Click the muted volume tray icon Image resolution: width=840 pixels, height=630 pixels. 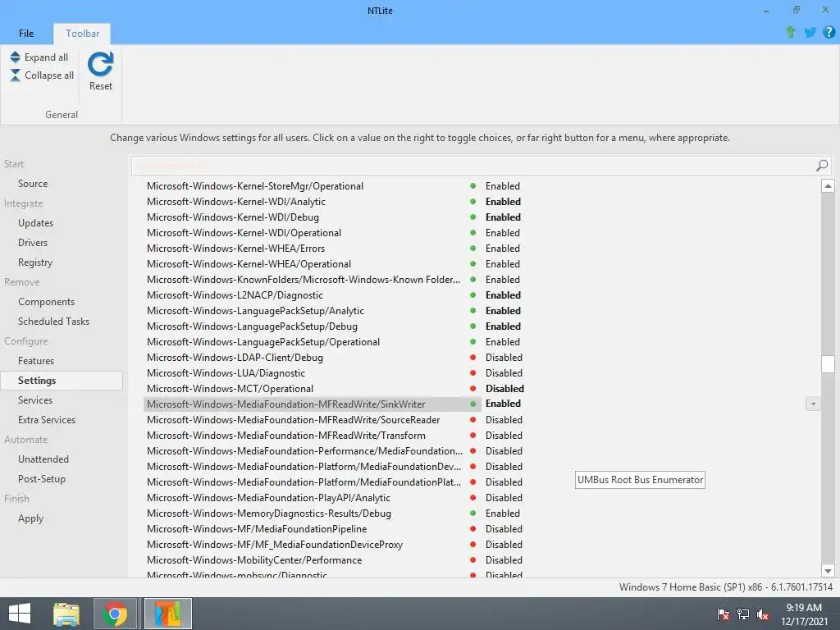763,614
